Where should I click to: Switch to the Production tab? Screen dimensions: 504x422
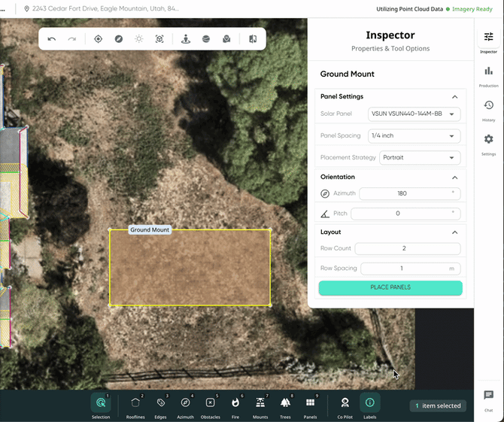(489, 74)
